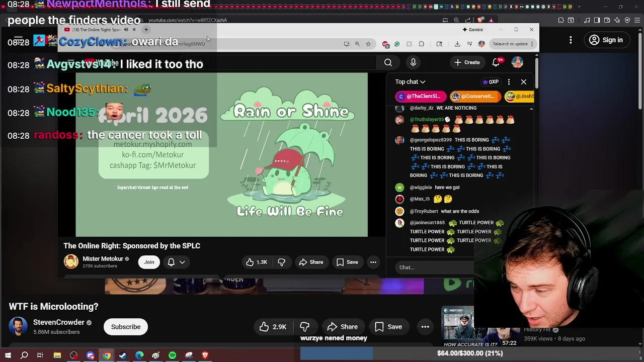The height and width of the screenshot is (362, 644).
Task: Open File Explorer from taskbar
Action: pyautogui.click(x=57, y=355)
